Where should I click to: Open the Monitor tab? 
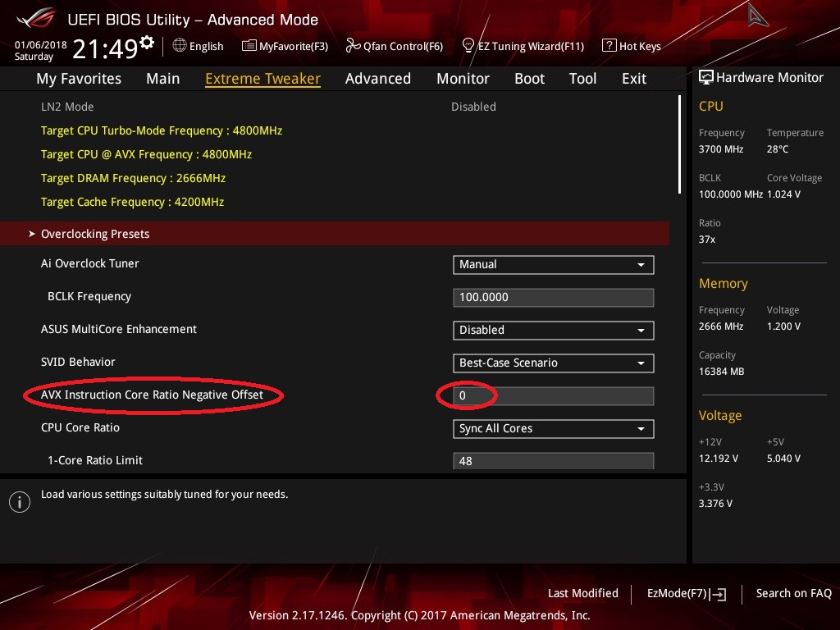pos(463,79)
